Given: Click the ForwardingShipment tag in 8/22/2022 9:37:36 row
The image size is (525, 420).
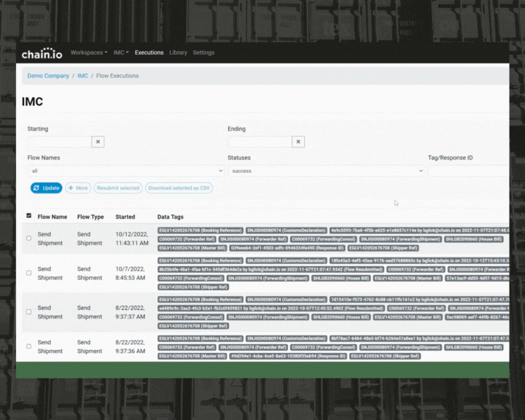Looking at the screenshot, I should coord(400,347).
